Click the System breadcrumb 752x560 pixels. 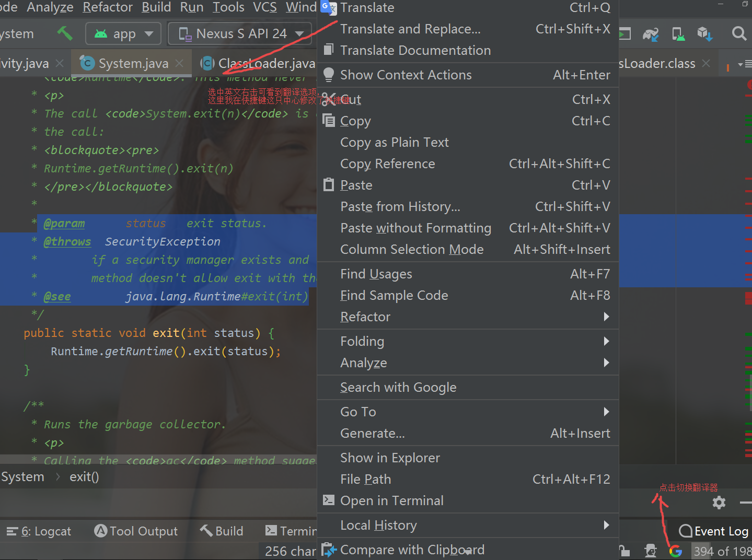click(22, 476)
